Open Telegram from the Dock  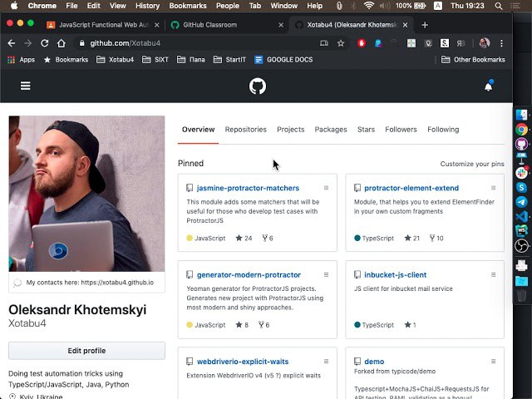[521, 202]
